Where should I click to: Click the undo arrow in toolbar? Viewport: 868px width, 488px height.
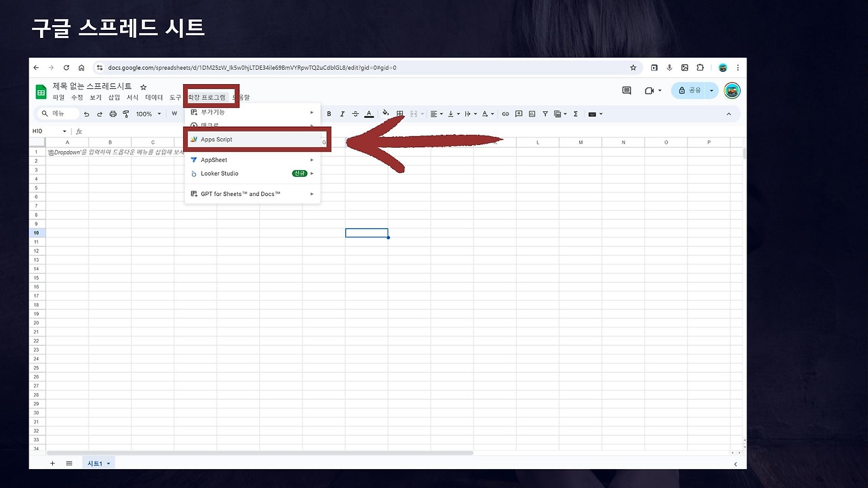point(87,114)
